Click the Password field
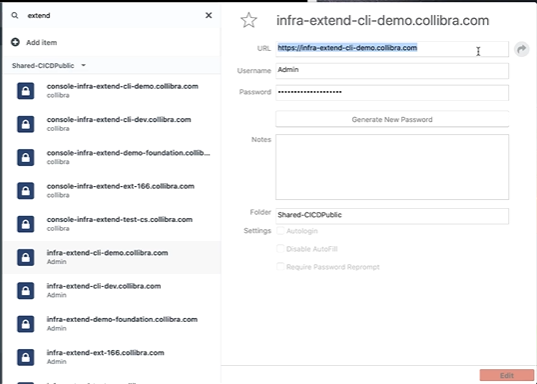This screenshot has height=384, width=537. coord(392,92)
